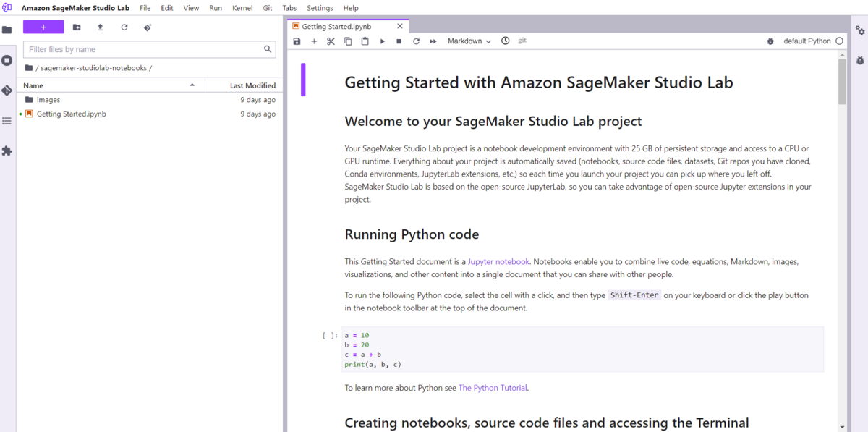The height and width of the screenshot is (432, 868).
Task: Copy the selected cell
Action: [348, 41]
